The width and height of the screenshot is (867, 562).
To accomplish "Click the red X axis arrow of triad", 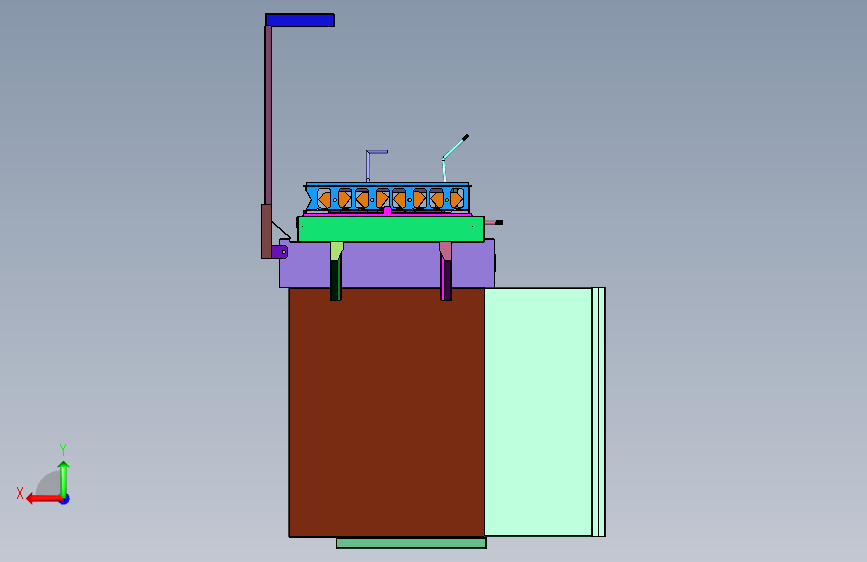I will coord(44,499).
